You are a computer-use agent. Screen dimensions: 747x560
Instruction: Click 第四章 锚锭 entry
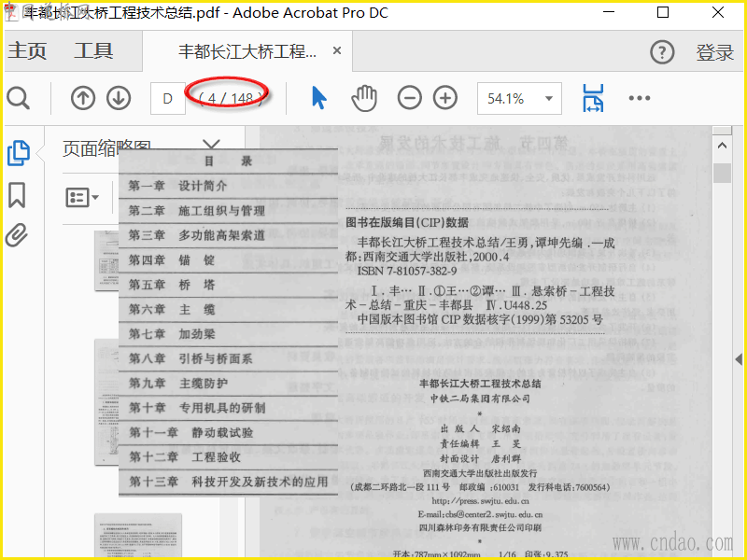tap(172, 260)
